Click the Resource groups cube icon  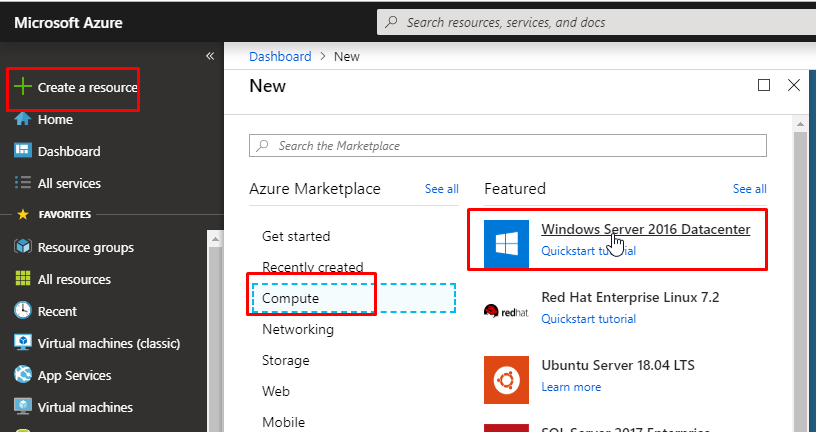23,248
